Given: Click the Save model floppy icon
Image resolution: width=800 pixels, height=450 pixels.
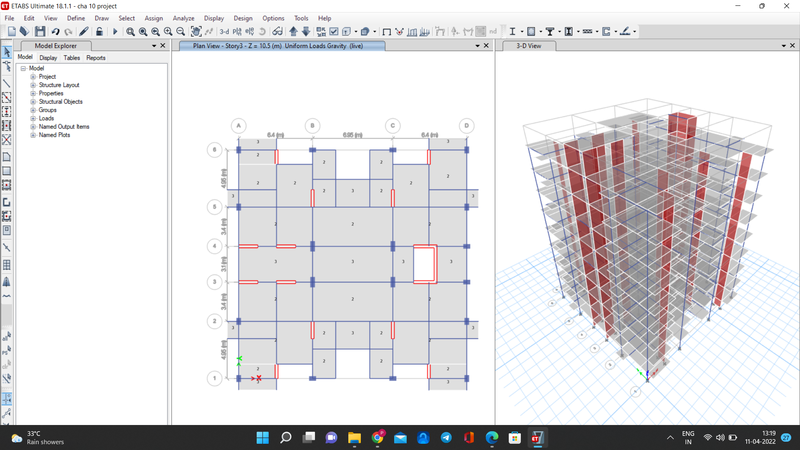Looking at the screenshot, I should coord(40,32).
